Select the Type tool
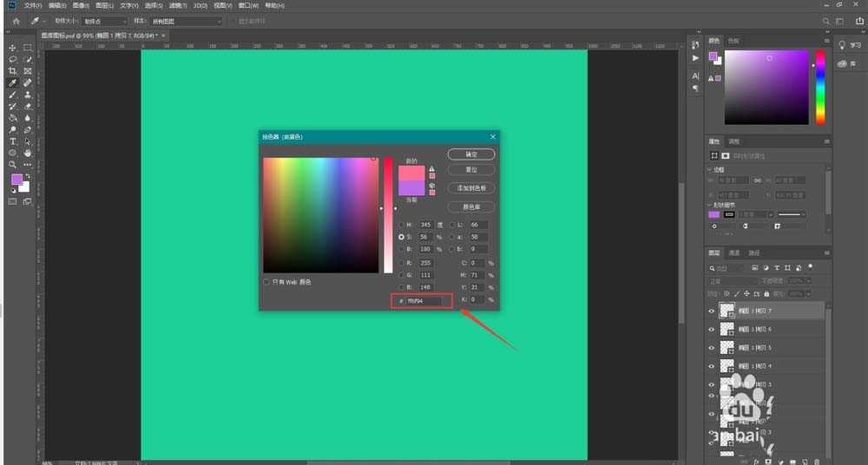This screenshot has width=868, height=465. pyautogui.click(x=13, y=141)
